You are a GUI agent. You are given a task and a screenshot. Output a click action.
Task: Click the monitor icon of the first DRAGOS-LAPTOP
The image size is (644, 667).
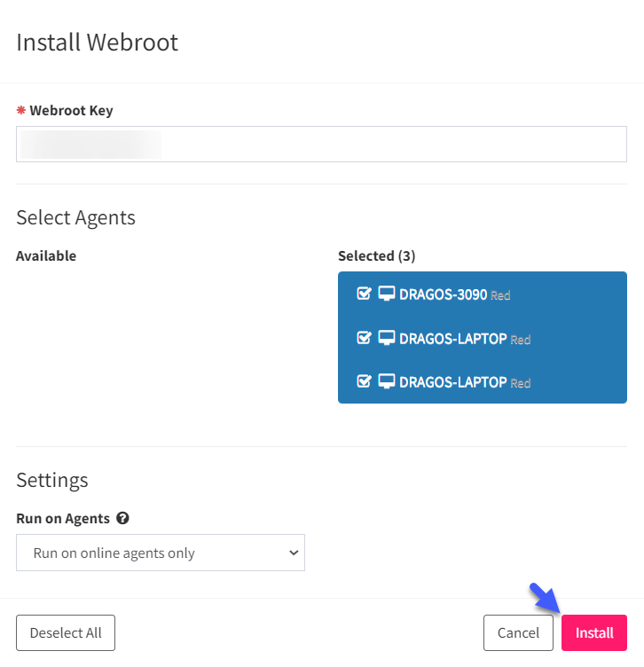pyautogui.click(x=386, y=338)
